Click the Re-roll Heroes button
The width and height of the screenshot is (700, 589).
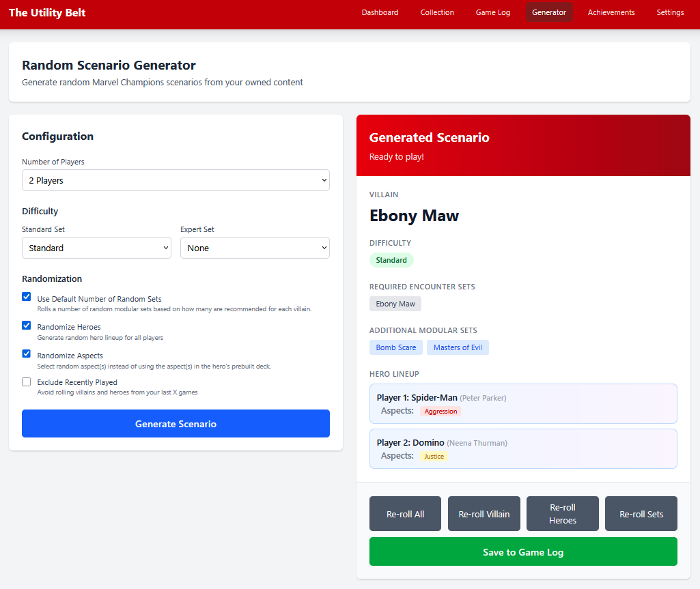[x=562, y=514]
